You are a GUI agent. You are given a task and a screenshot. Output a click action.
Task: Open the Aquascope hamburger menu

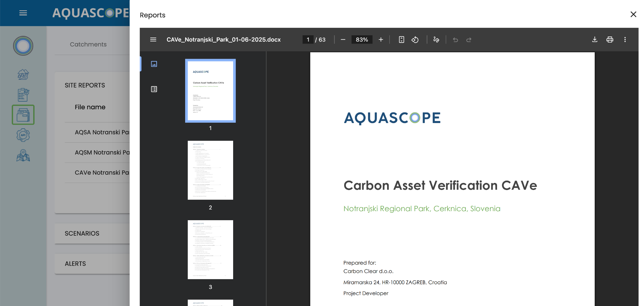click(23, 13)
